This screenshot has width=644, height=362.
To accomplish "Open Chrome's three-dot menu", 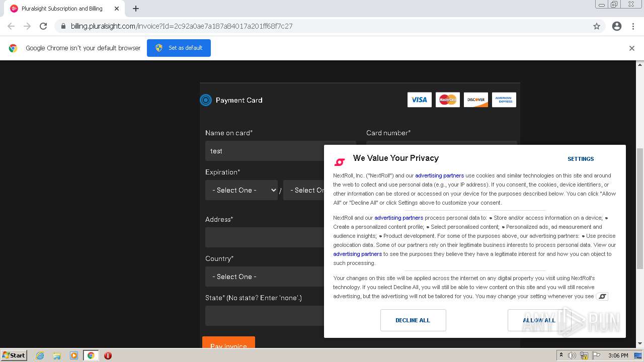I will point(633,26).
